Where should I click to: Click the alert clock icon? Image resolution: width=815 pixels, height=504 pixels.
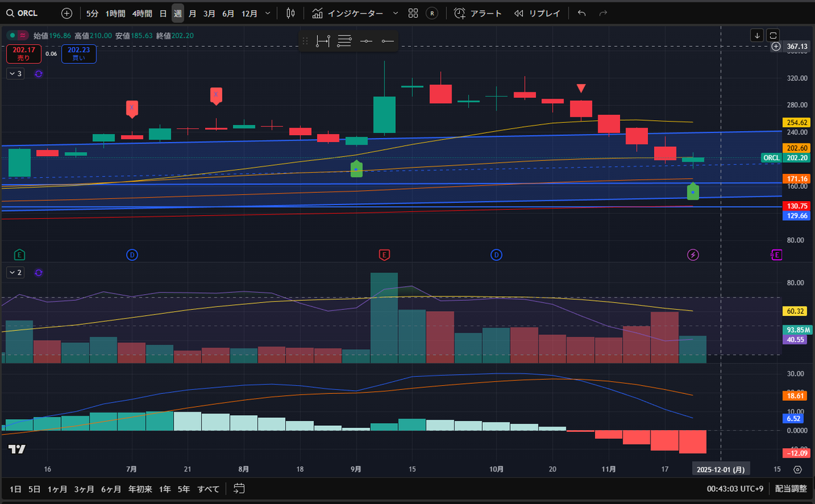[460, 13]
